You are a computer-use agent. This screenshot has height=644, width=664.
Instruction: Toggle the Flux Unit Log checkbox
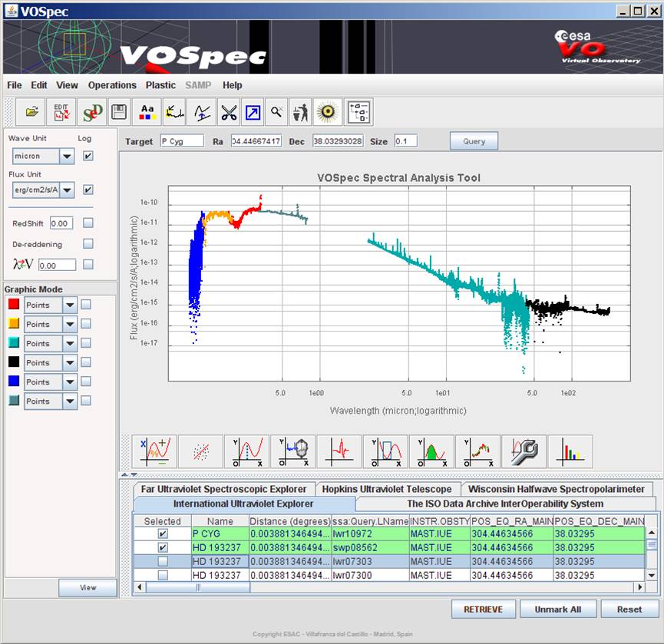point(88,190)
